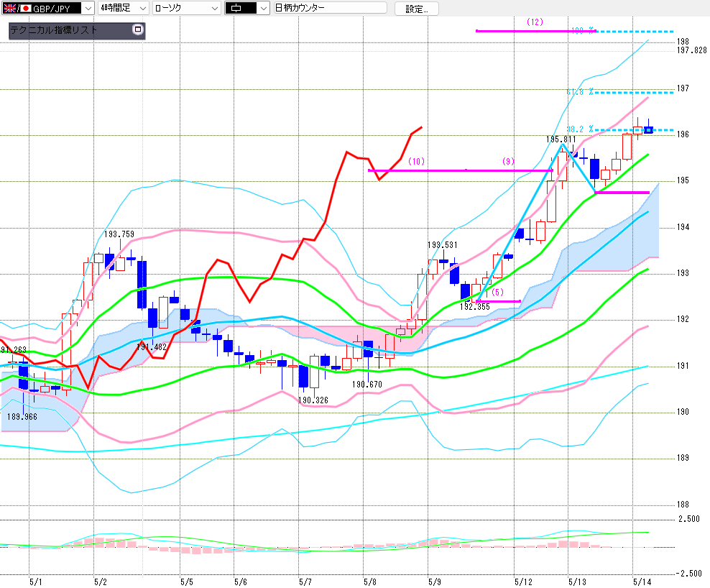Restore the テクニカル指標リスト panel via its square icon
This screenshot has width=710, height=588.
click(x=138, y=29)
